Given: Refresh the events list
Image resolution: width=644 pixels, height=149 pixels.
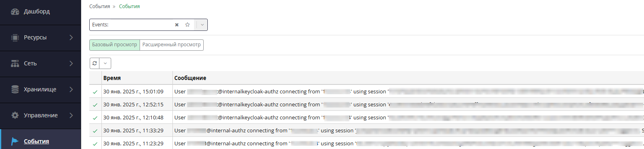Looking at the screenshot, I should pos(95,63).
